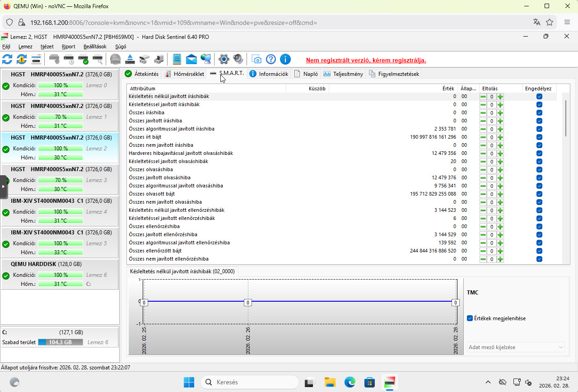The image size is (578, 392).
Task: Open the Windows Start button
Action: [189, 382]
